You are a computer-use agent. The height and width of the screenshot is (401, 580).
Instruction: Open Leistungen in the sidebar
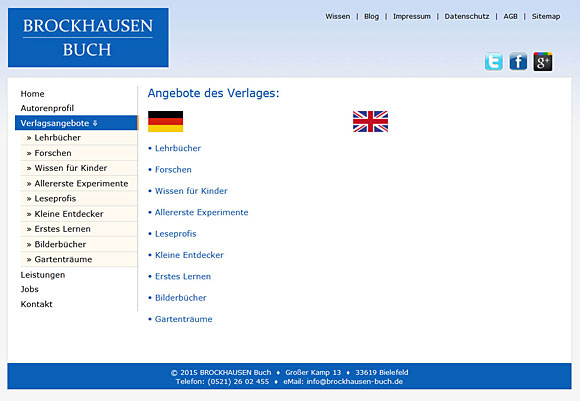point(43,275)
